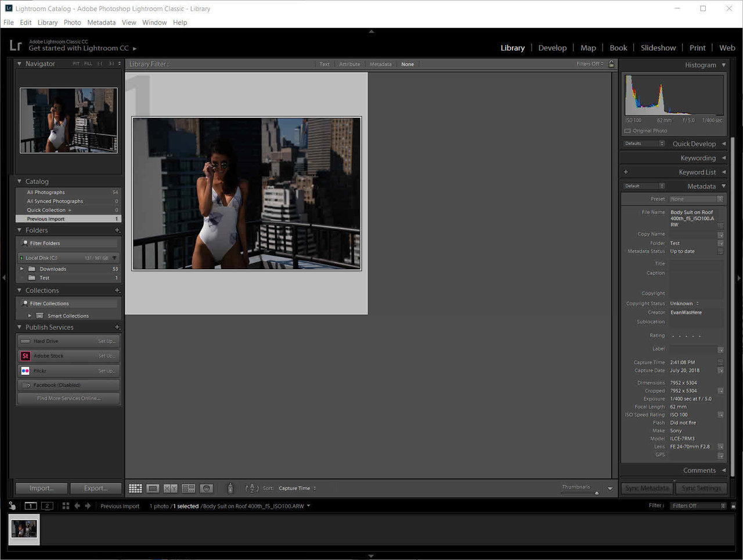The width and height of the screenshot is (743, 560).
Task: Click the Export button
Action: pos(96,489)
